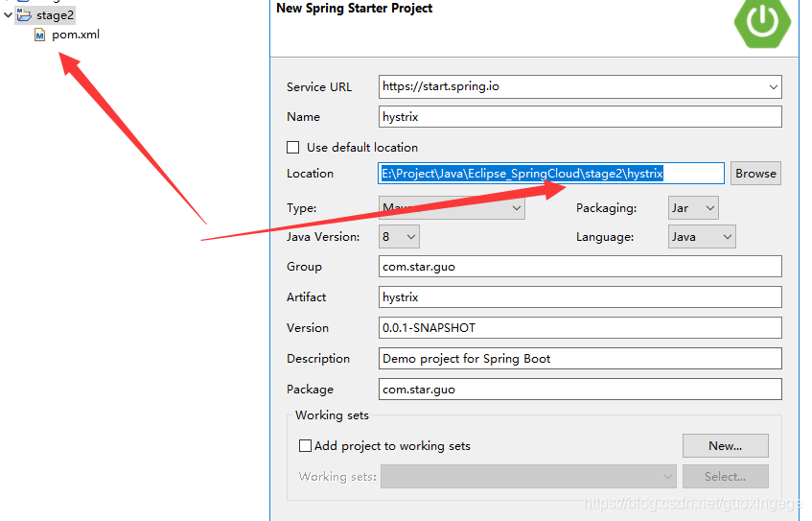Open the Packaging Jar dropdown
The height and width of the screenshot is (521, 812).
click(693, 208)
